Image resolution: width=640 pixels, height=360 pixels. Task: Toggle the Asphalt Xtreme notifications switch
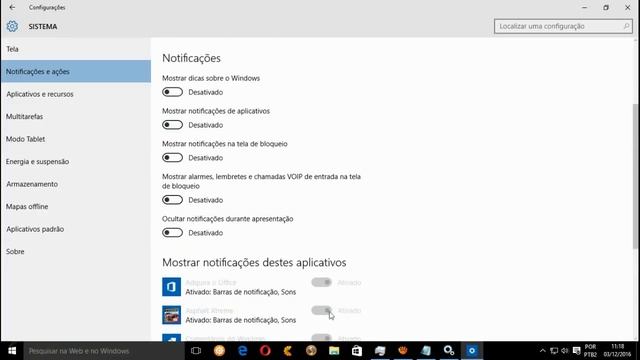322,310
